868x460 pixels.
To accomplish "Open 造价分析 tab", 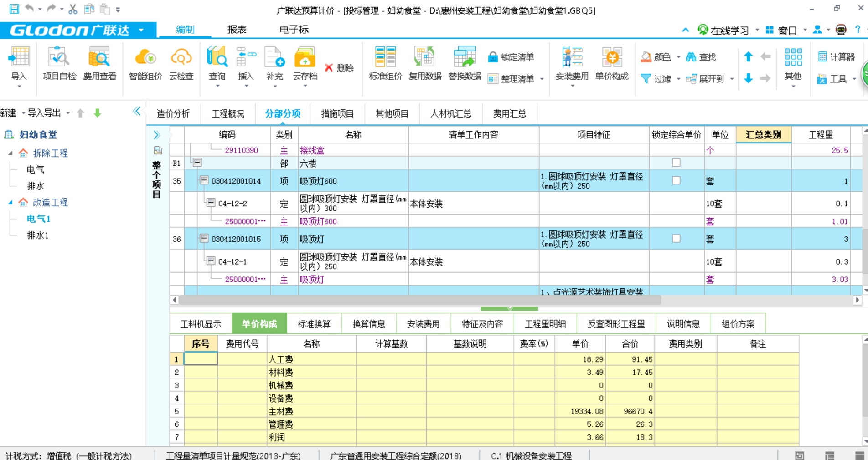I will [173, 113].
